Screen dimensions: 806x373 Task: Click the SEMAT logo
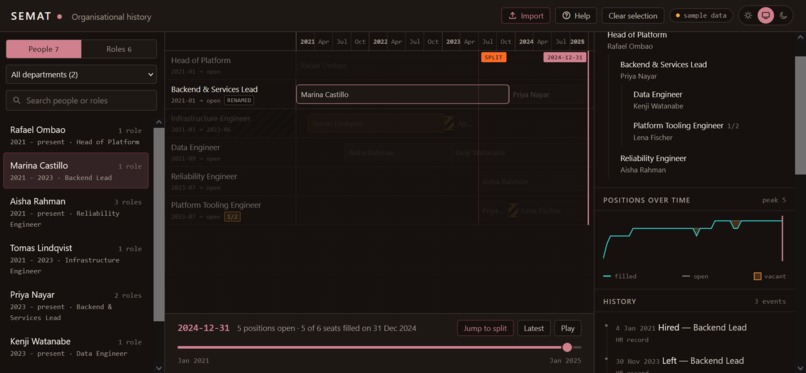coord(31,16)
